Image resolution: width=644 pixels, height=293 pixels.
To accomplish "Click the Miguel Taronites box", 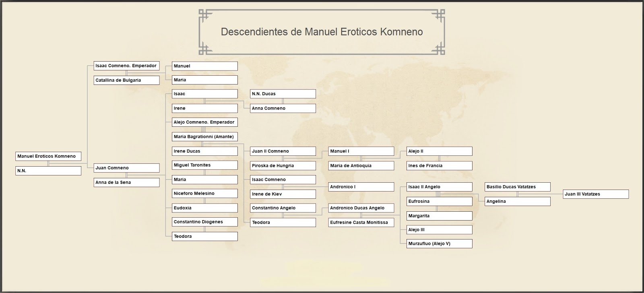I will pyautogui.click(x=205, y=165).
